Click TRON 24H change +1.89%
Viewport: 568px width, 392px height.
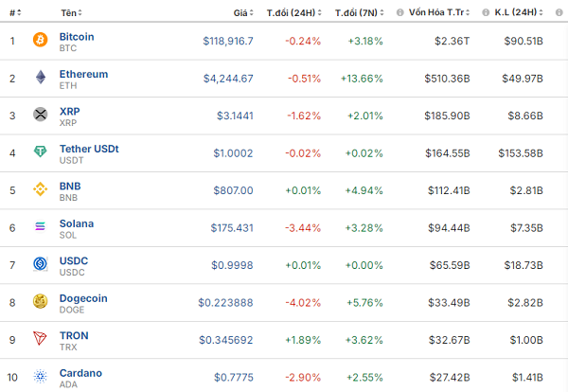pos(303,340)
